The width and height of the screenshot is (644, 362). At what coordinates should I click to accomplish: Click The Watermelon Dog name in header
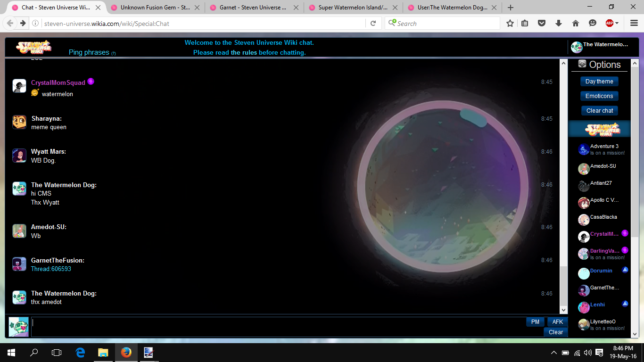point(605,44)
